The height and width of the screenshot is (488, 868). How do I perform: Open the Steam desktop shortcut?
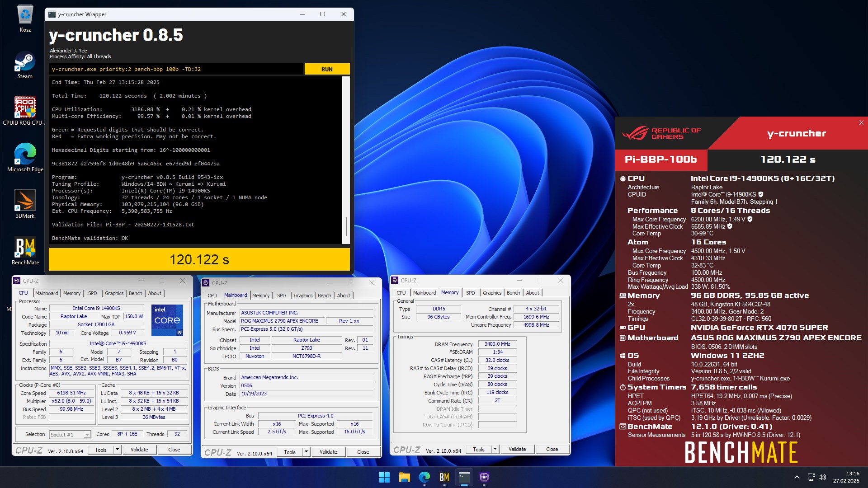25,65
